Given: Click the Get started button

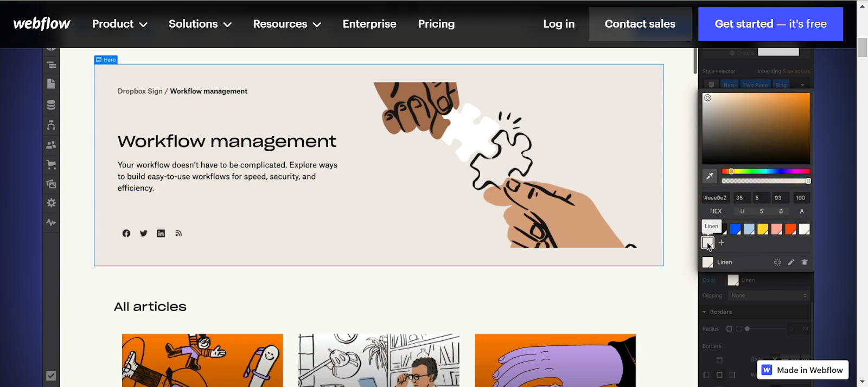Looking at the screenshot, I should pos(770,24).
